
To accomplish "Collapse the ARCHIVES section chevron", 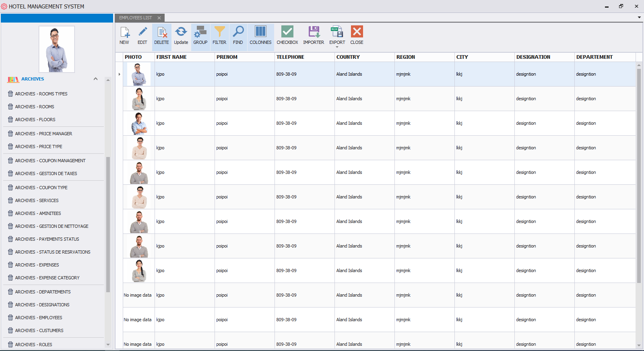I will click(95, 79).
